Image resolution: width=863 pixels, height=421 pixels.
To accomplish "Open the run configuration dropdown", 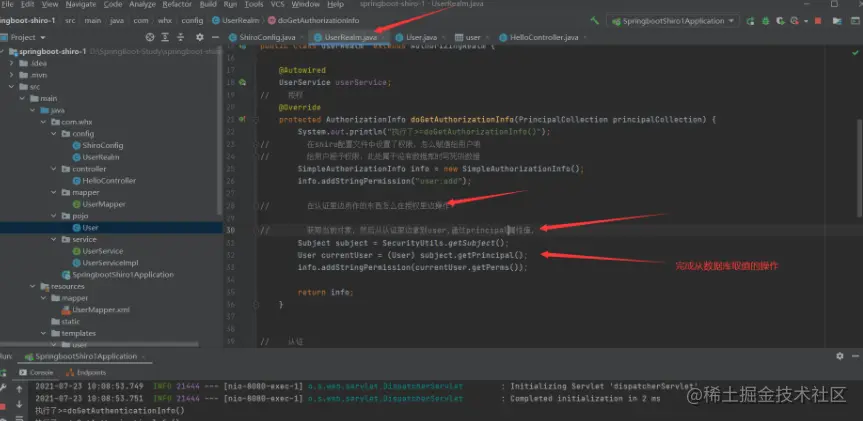I will 673,21.
